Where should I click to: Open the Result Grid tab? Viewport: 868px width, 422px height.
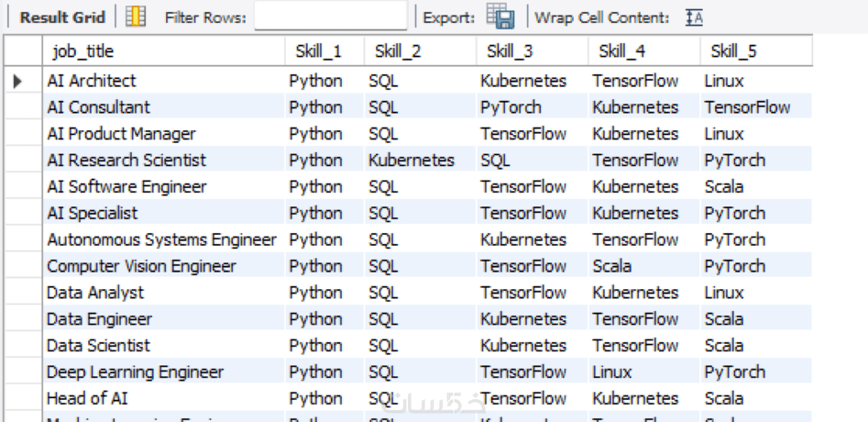point(61,17)
